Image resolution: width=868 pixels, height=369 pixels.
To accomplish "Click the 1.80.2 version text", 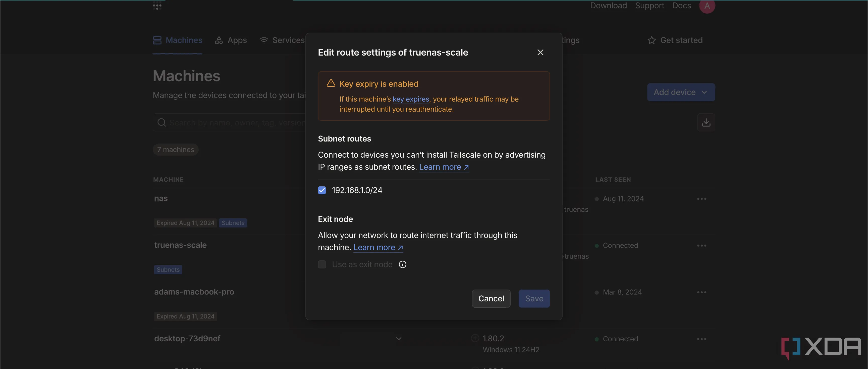I will 493,338.
